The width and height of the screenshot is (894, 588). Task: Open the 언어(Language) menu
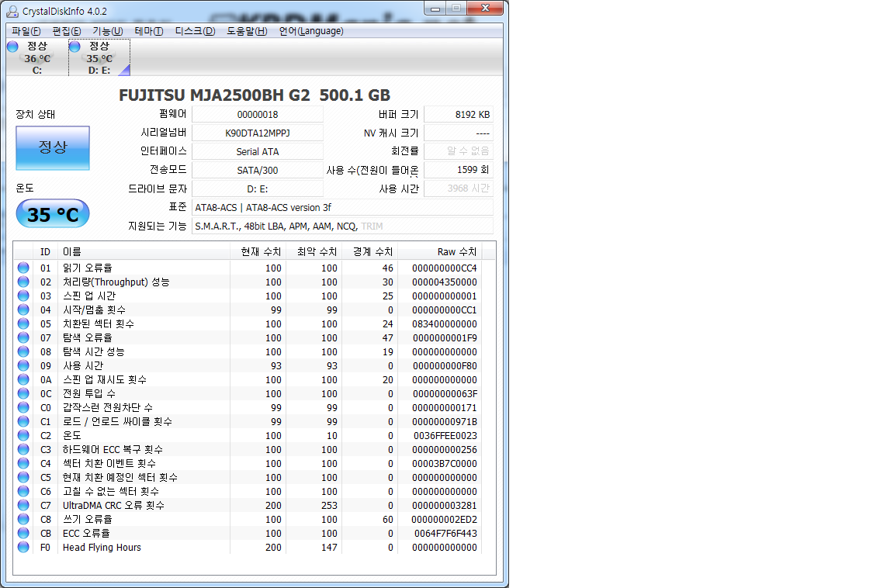tap(311, 31)
